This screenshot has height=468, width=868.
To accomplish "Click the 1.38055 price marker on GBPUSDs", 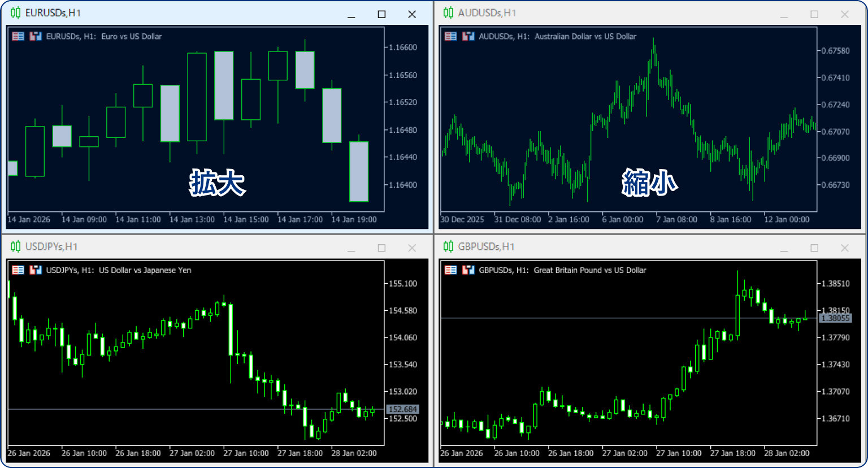I will tap(835, 318).
